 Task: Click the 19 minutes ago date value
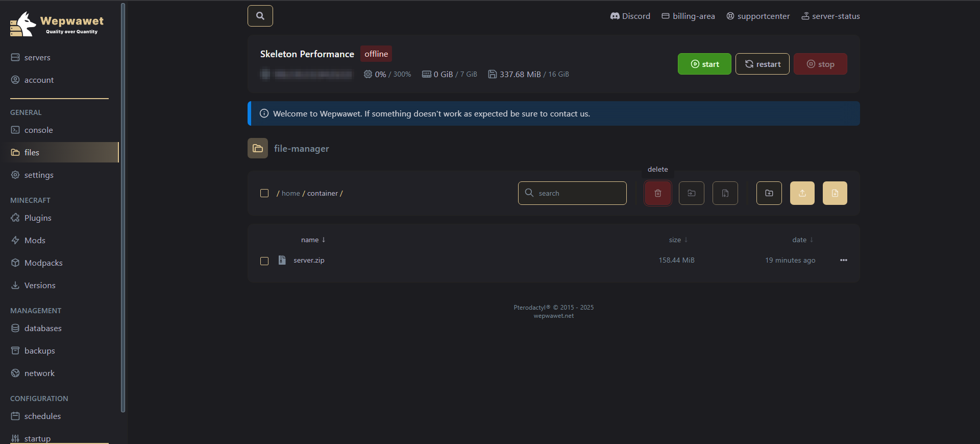coord(790,260)
